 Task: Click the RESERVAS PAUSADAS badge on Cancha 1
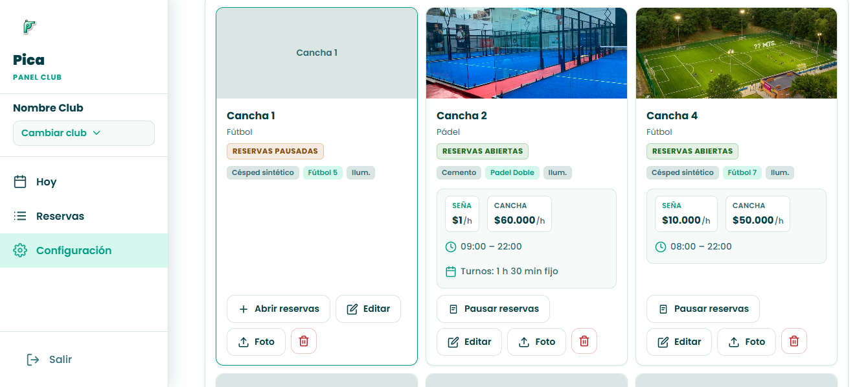(275, 151)
